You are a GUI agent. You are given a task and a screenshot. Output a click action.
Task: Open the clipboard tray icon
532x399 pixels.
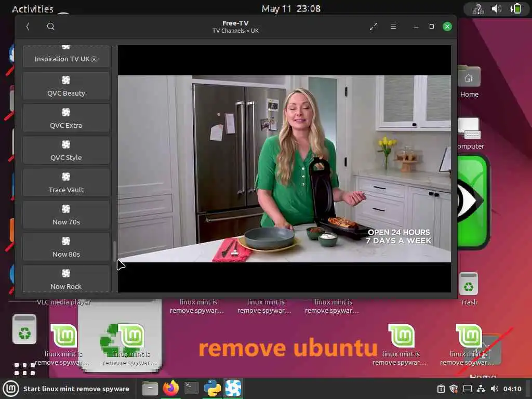click(441, 389)
